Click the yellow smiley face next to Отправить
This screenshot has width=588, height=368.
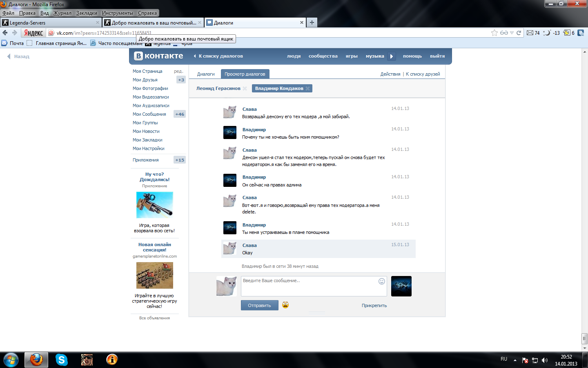click(285, 305)
